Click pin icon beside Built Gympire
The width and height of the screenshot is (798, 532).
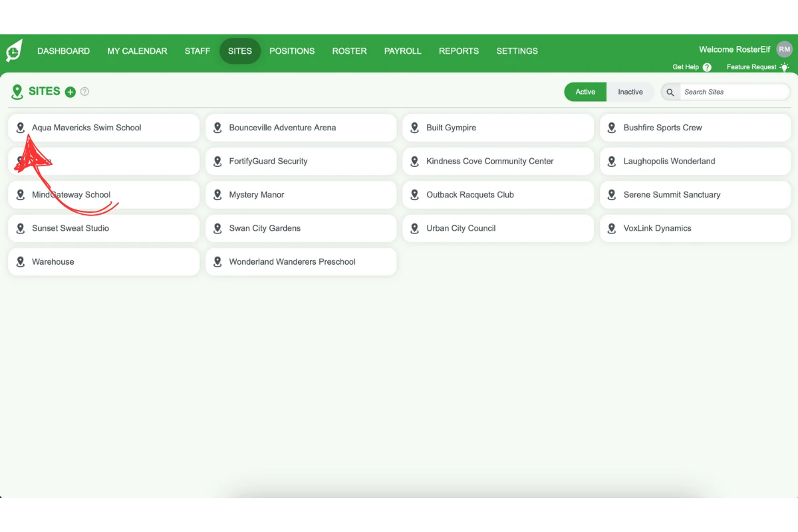[x=415, y=128]
